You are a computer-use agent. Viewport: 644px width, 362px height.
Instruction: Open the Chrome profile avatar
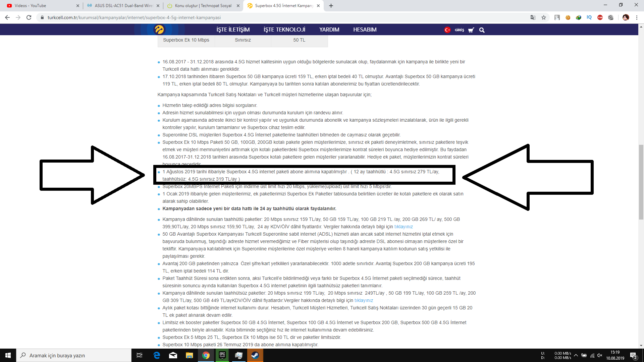click(626, 17)
